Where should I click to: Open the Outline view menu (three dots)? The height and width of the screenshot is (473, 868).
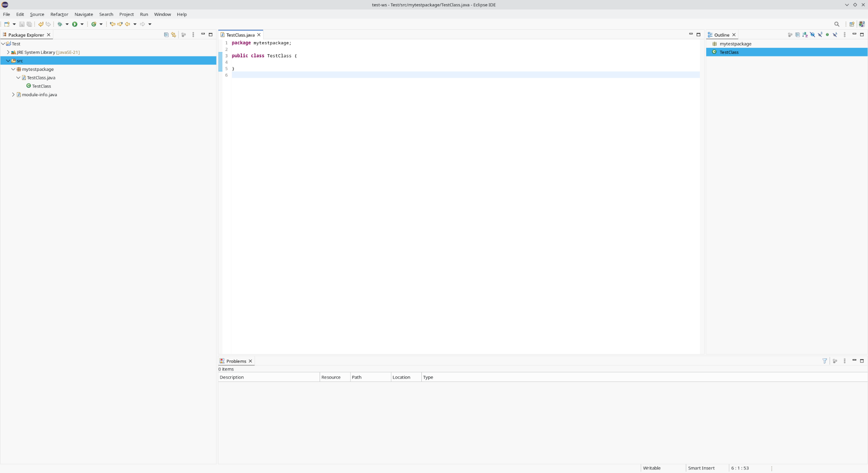point(844,35)
